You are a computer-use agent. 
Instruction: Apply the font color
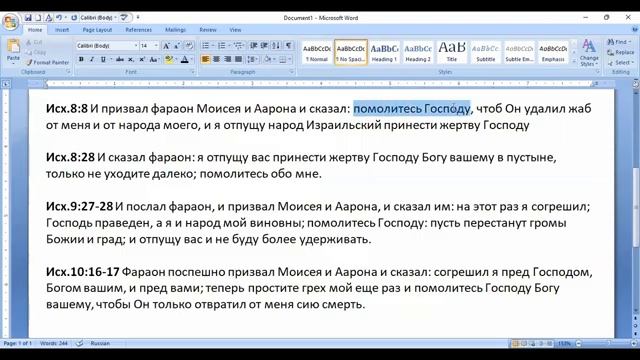[x=184, y=60]
